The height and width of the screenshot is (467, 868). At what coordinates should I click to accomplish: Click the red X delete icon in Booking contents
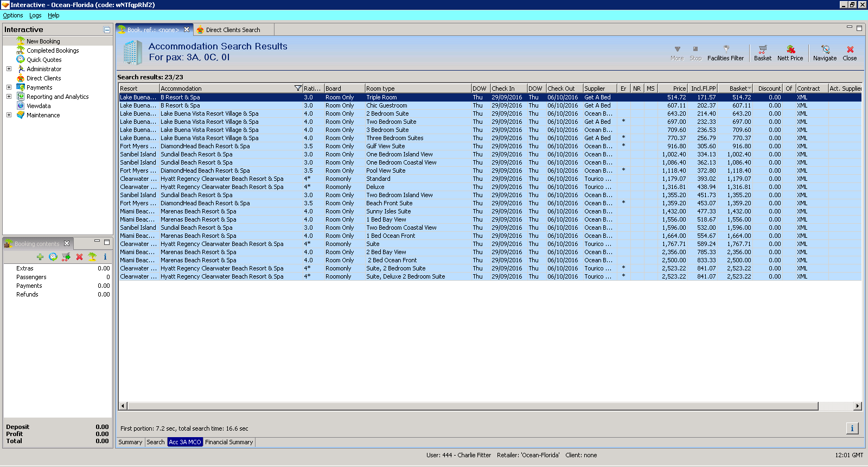tap(79, 257)
